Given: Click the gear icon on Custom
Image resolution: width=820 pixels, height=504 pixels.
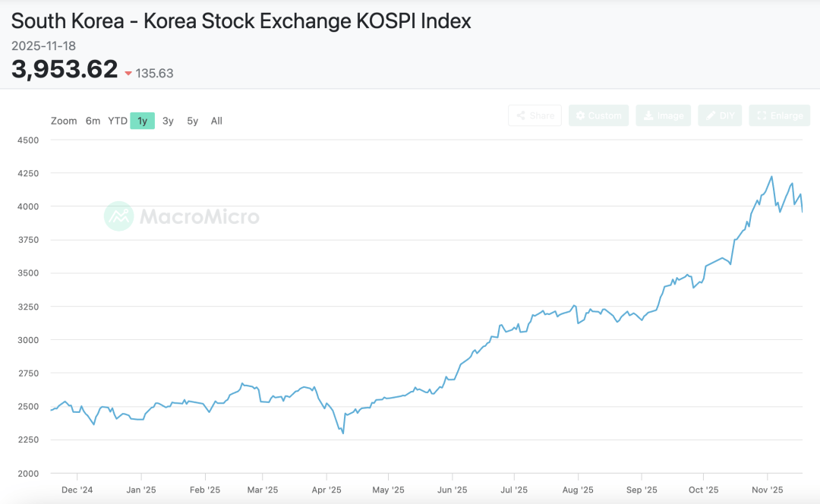Looking at the screenshot, I should coord(581,115).
